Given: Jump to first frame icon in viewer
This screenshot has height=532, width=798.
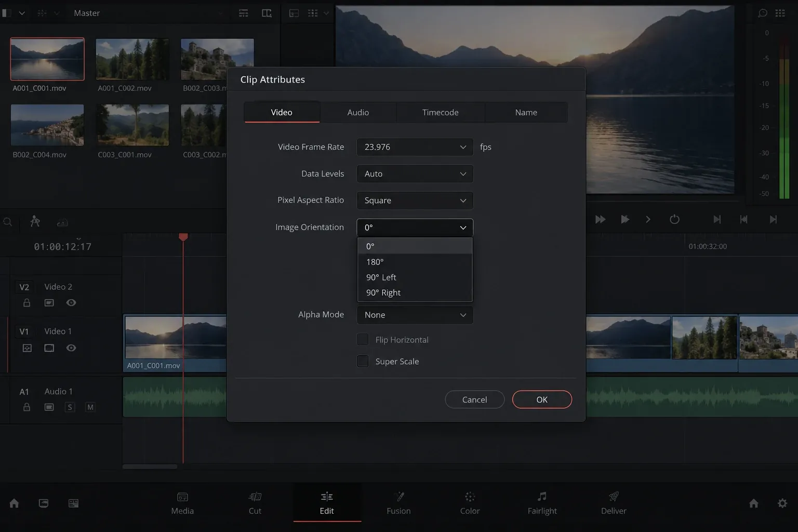Looking at the screenshot, I should [743, 219].
